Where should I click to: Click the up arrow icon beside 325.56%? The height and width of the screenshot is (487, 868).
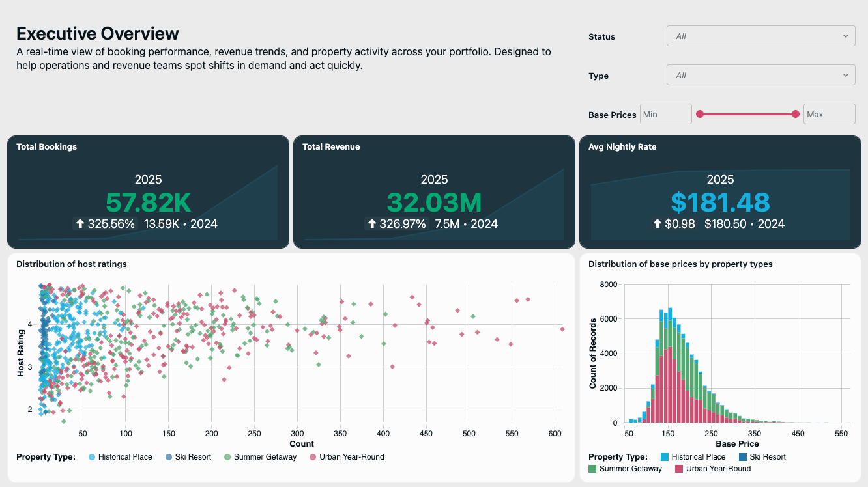coord(80,224)
